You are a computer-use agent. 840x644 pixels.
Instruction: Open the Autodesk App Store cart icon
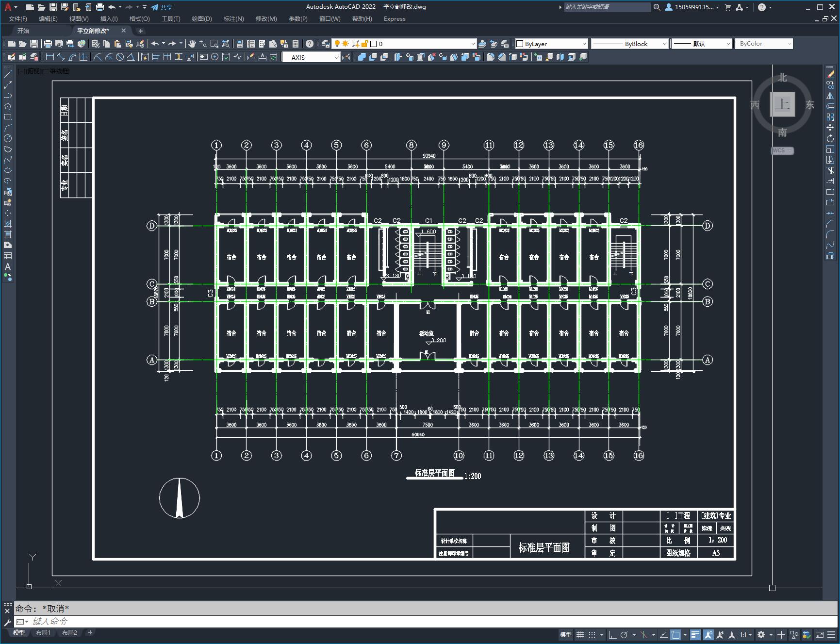pos(727,7)
